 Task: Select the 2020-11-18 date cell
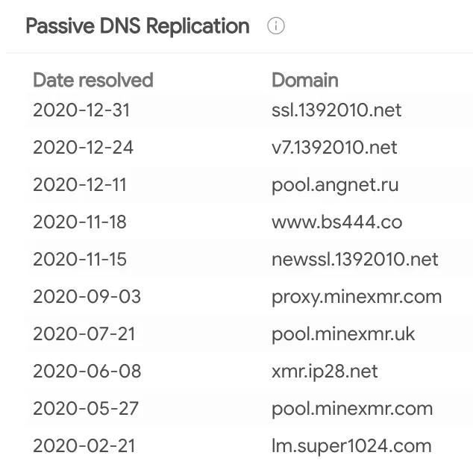click(x=80, y=222)
